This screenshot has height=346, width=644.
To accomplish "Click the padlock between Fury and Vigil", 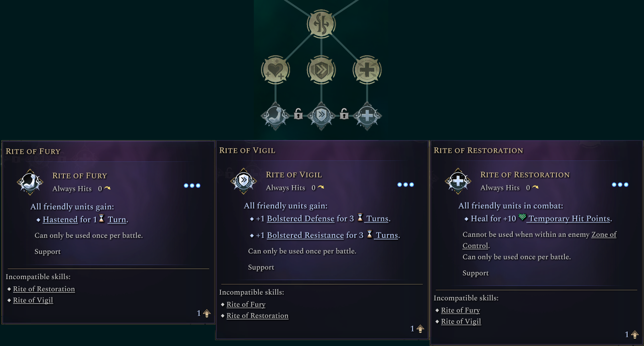I will [x=298, y=114].
